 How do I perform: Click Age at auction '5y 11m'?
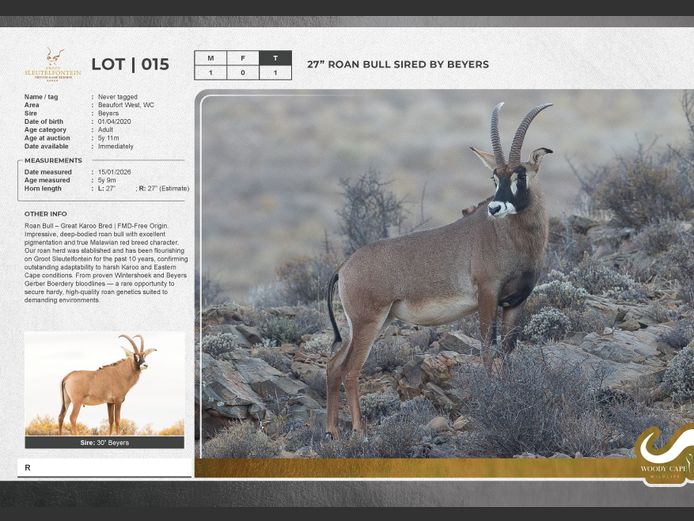click(108, 138)
